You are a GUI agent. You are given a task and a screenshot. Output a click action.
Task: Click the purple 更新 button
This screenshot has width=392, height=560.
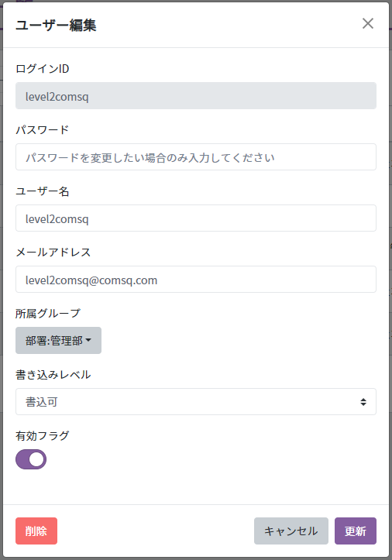(355, 531)
